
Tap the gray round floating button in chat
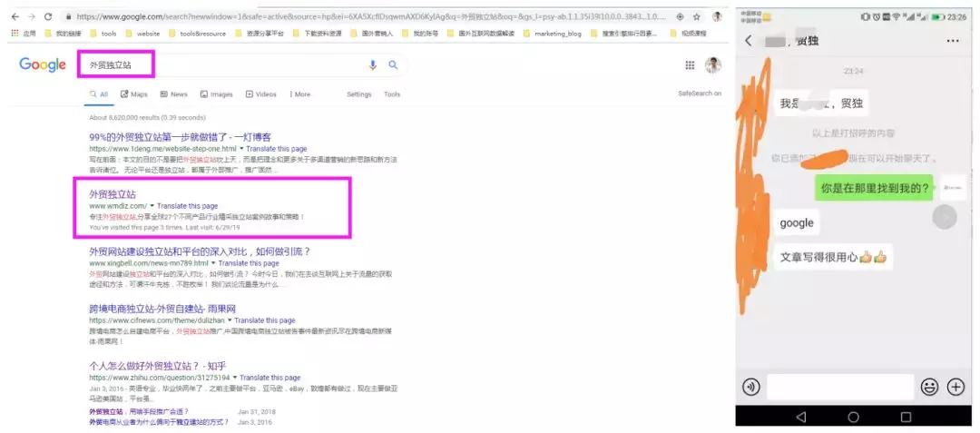945,216
